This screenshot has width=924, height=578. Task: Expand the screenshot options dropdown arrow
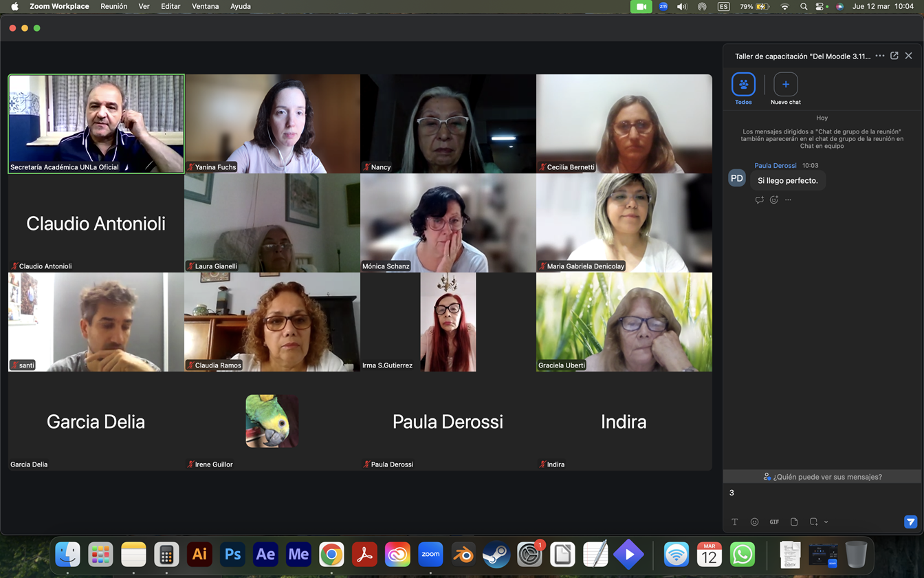click(826, 522)
